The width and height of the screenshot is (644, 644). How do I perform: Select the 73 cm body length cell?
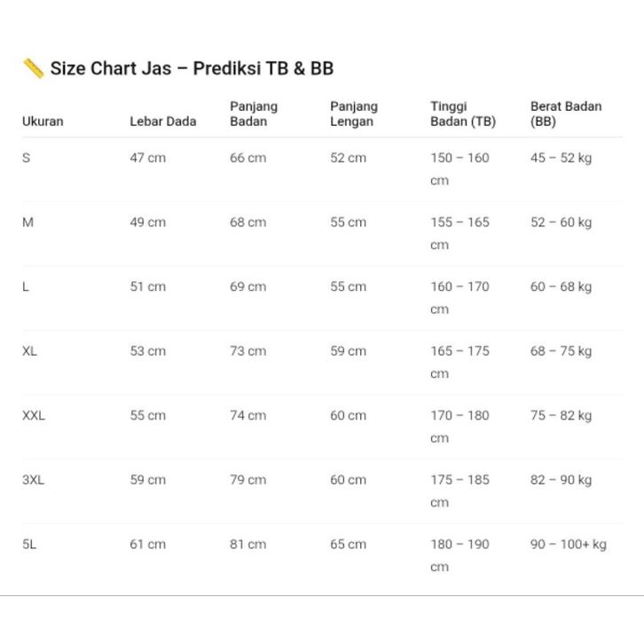tap(247, 351)
